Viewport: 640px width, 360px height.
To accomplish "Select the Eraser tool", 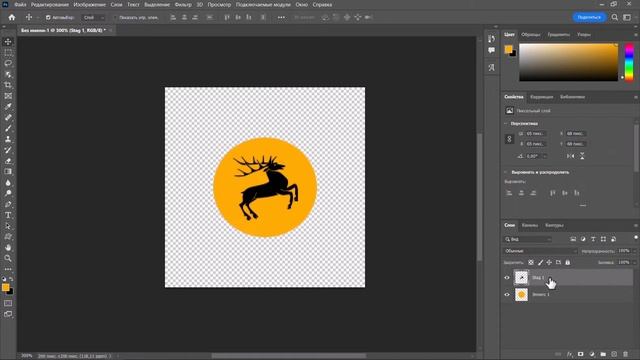I will tap(8, 161).
